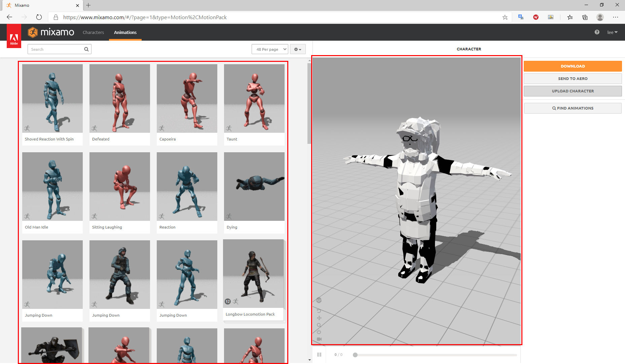Click the Capoeira label text
625x364 pixels.
[168, 139]
